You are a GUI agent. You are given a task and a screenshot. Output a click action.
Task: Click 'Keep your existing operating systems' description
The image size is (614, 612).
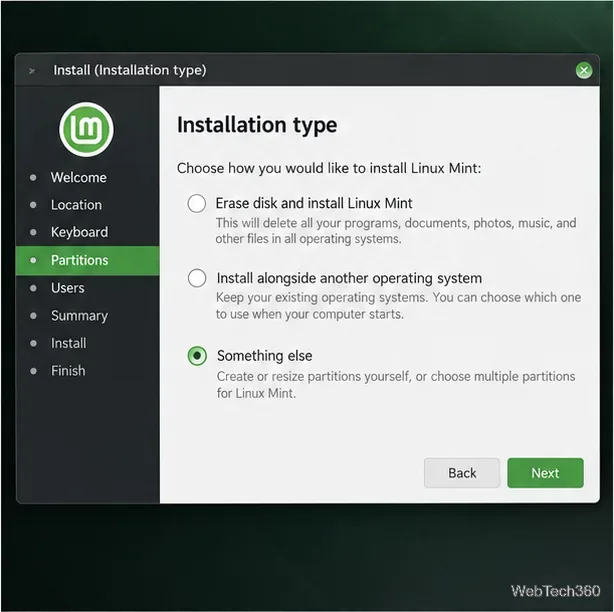[398, 306]
